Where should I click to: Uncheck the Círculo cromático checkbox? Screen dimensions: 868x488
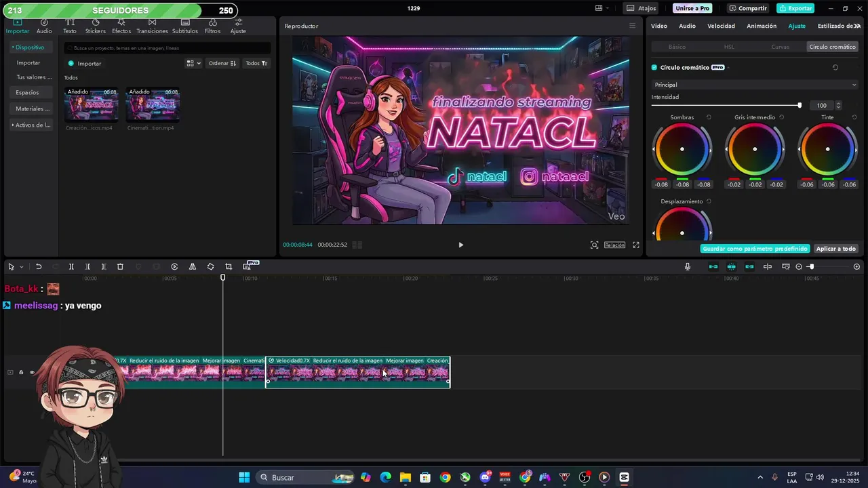pyautogui.click(x=654, y=68)
